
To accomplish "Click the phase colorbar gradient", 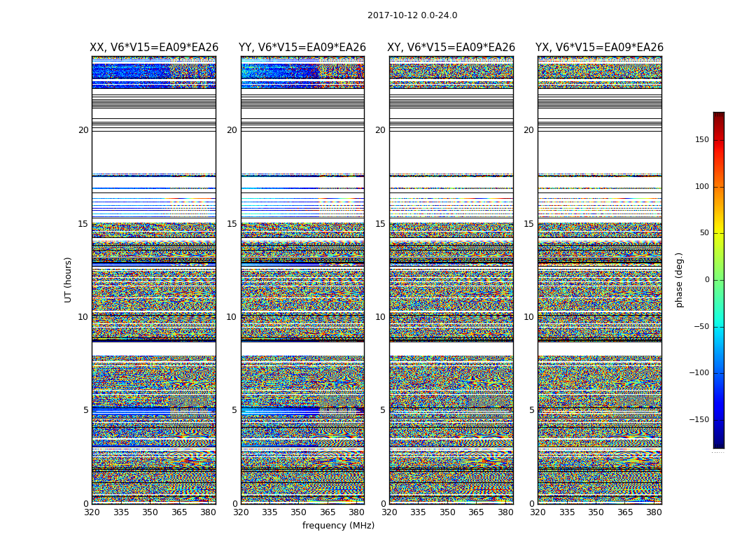I will point(719,280).
